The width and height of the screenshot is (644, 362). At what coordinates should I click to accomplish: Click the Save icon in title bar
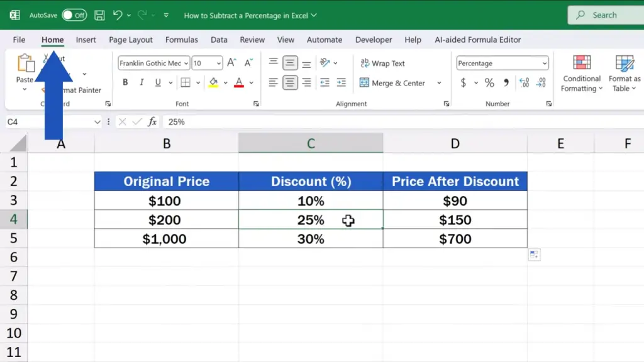(99, 15)
